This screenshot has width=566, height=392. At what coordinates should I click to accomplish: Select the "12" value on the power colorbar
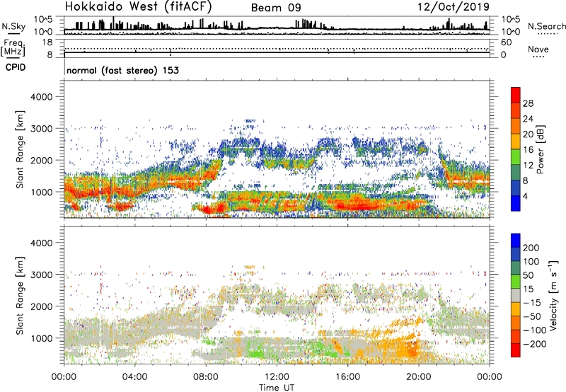[x=528, y=166]
